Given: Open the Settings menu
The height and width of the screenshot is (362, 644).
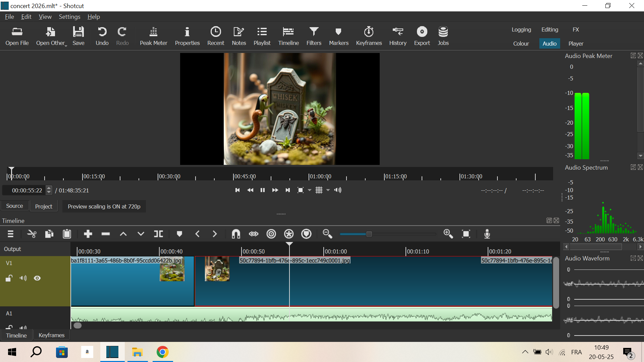Looking at the screenshot, I should click(69, 17).
